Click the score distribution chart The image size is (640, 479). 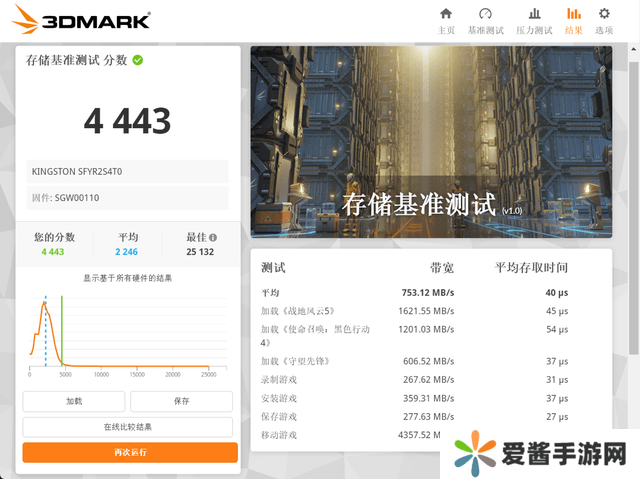[x=125, y=330]
